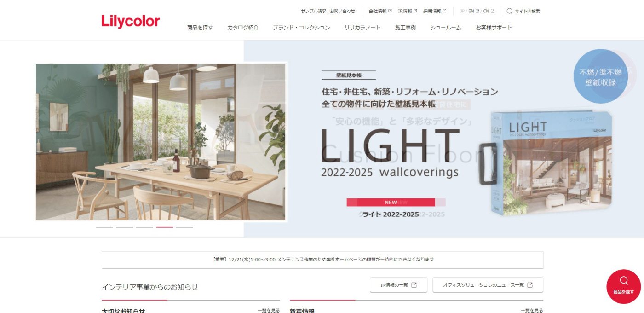The image size is (644, 313).
Task: Open the ショールーム menu item
Action: (x=446, y=28)
